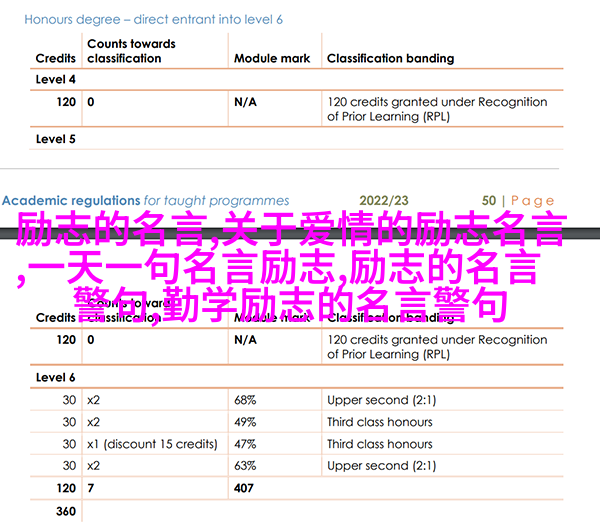Click the "x2" cell in the 68% row
This screenshot has height=524, width=600.
coord(93,400)
